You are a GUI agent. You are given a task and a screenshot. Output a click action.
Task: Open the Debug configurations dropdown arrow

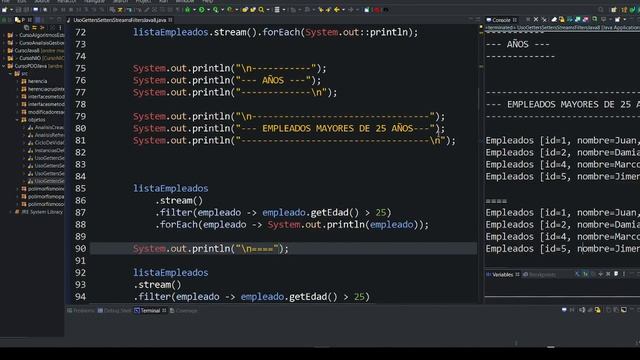click(x=194, y=10)
